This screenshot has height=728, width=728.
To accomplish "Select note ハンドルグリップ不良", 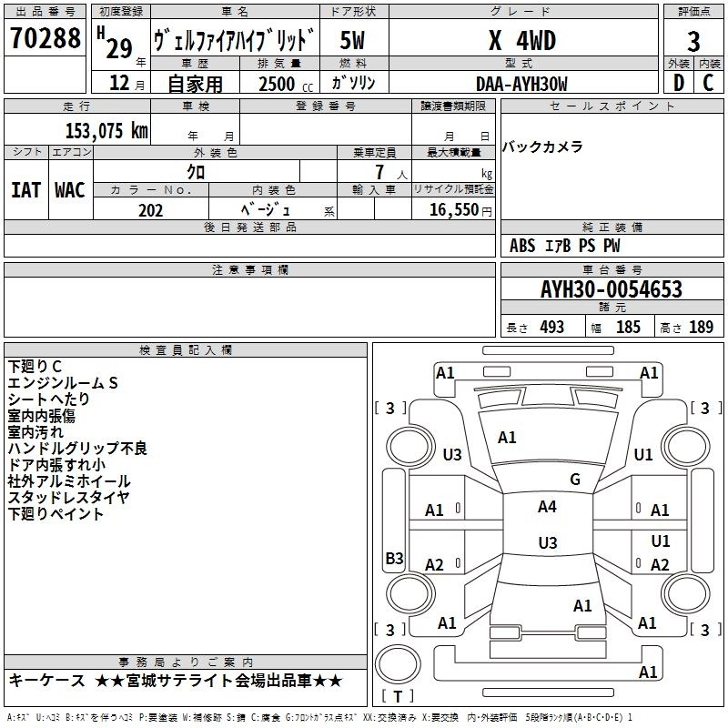I will [x=77, y=448].
